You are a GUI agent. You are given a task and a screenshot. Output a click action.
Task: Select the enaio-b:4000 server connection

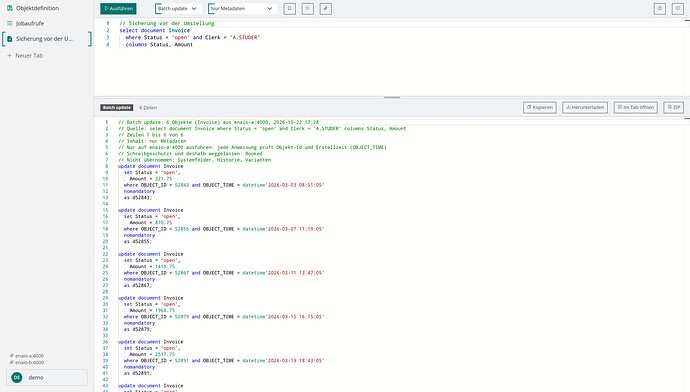[x=27, y=363]
